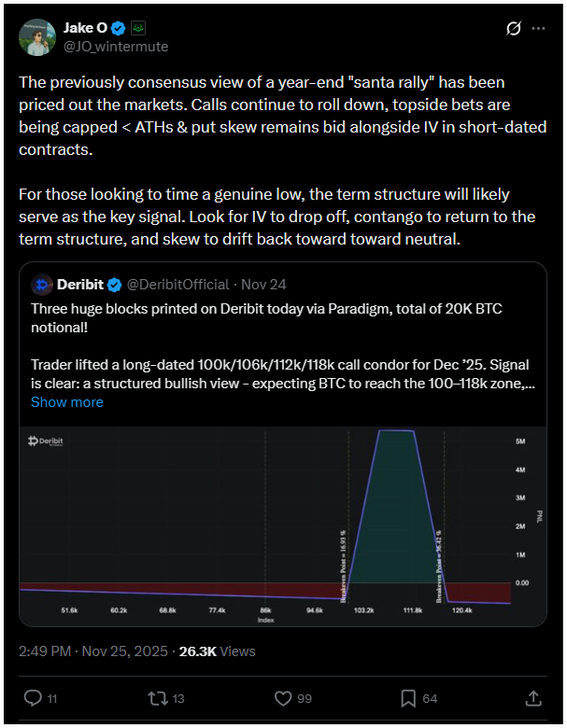Expand quoted post with Show more

tap(67, 402)
